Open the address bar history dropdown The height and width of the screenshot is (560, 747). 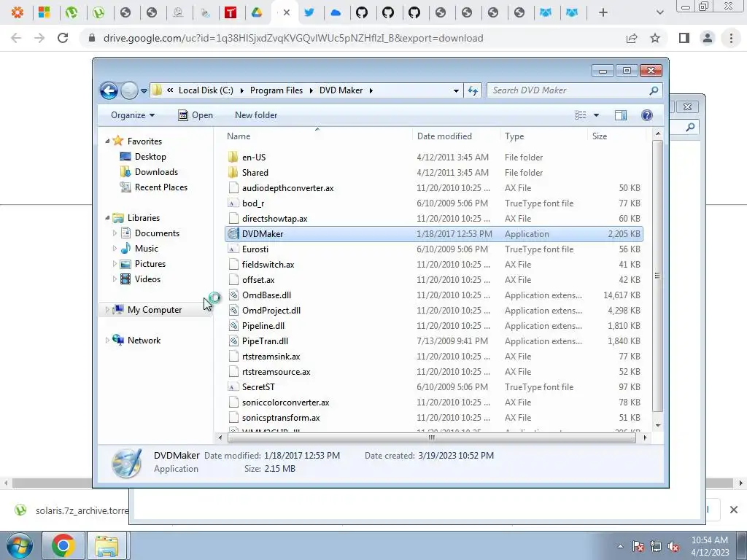pyautogui.click(x=456, y=90)
